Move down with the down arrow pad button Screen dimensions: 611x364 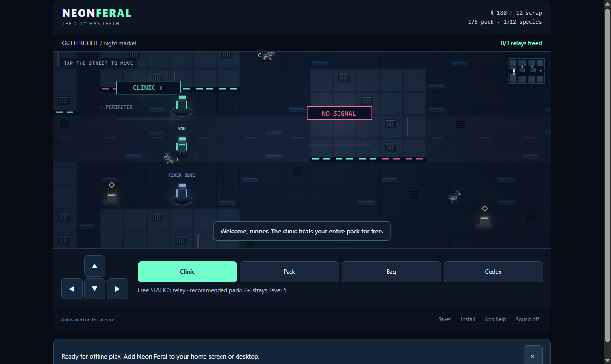tap(95, 289)
